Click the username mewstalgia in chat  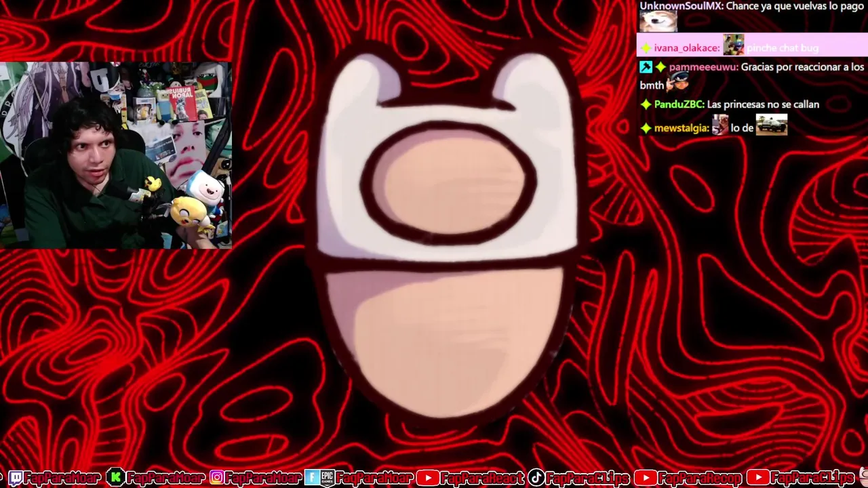coord(681,128)
